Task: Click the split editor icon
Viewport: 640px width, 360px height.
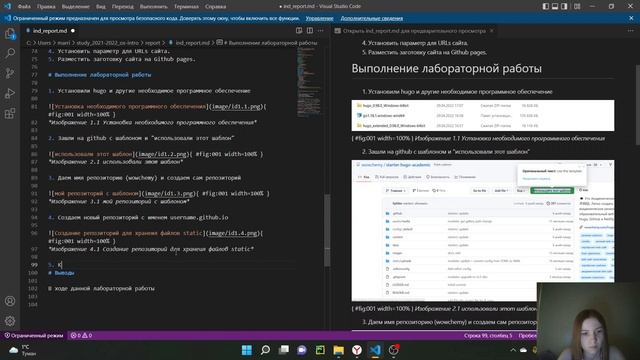Action: [x=310, y=31]
